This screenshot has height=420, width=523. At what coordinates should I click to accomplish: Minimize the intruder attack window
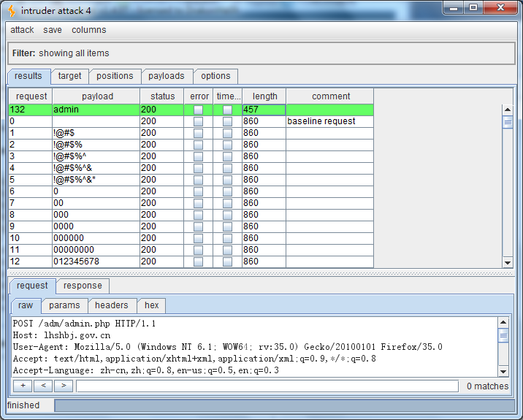(454, 8)
